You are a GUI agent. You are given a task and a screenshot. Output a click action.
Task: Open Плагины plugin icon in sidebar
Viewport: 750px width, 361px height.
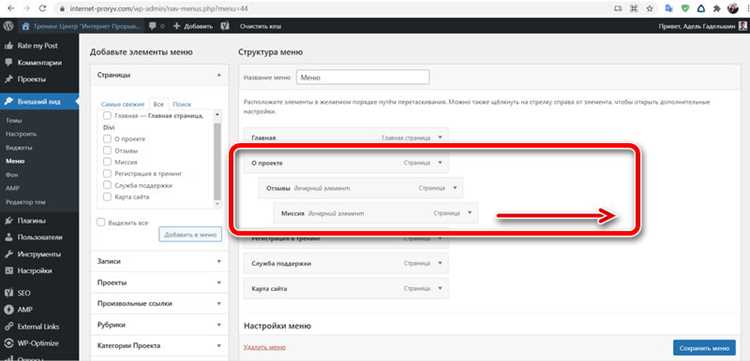coord(9,221)
